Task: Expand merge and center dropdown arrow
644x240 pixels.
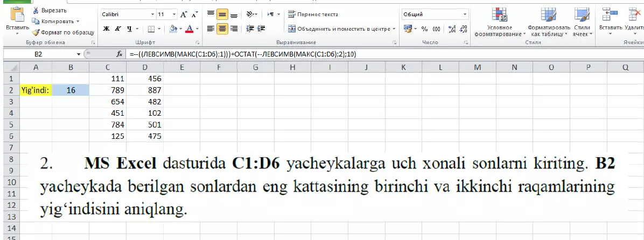Action: pyautogui.click(x=394, y=29)
